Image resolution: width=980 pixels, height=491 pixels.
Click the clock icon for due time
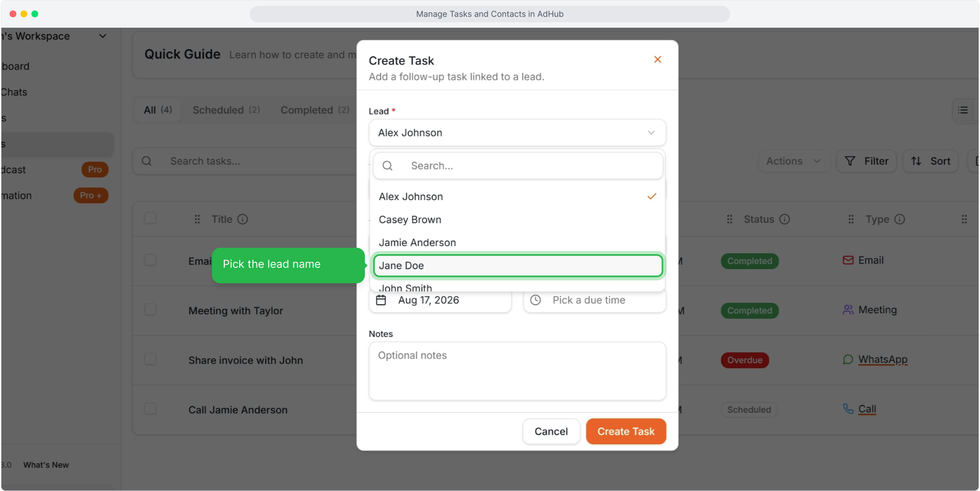(x=535, y=300)
